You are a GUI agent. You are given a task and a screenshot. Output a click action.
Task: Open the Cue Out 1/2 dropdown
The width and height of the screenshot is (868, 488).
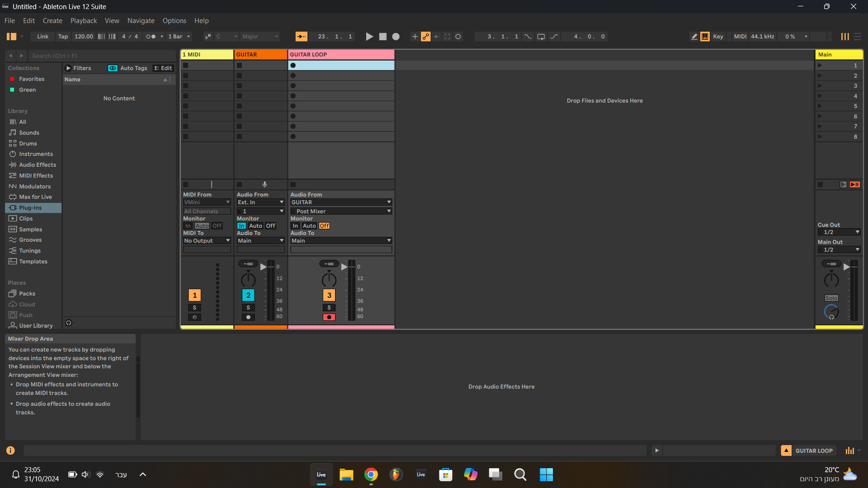pyautogui.click(x=839, y=232)
